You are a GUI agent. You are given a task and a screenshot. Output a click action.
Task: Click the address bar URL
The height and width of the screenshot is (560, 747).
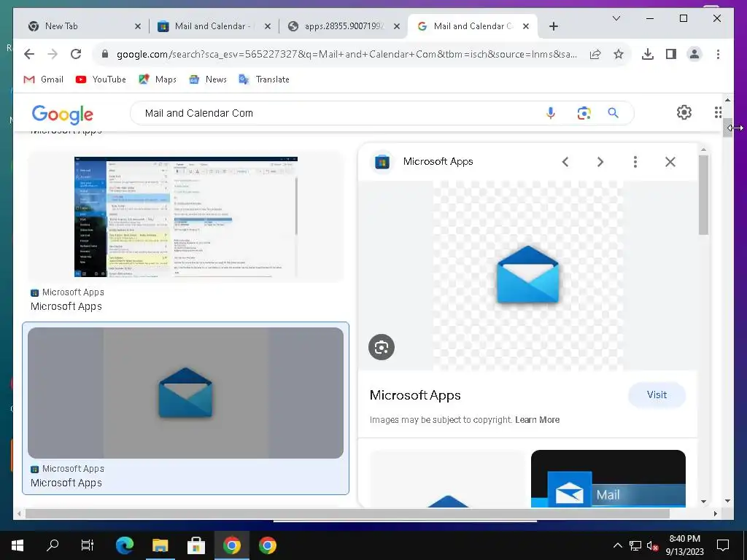pyautogui.click(x=347, y=54)
